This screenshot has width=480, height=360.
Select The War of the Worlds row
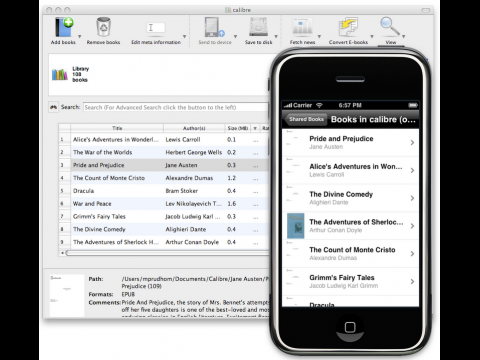click(164, 152)
